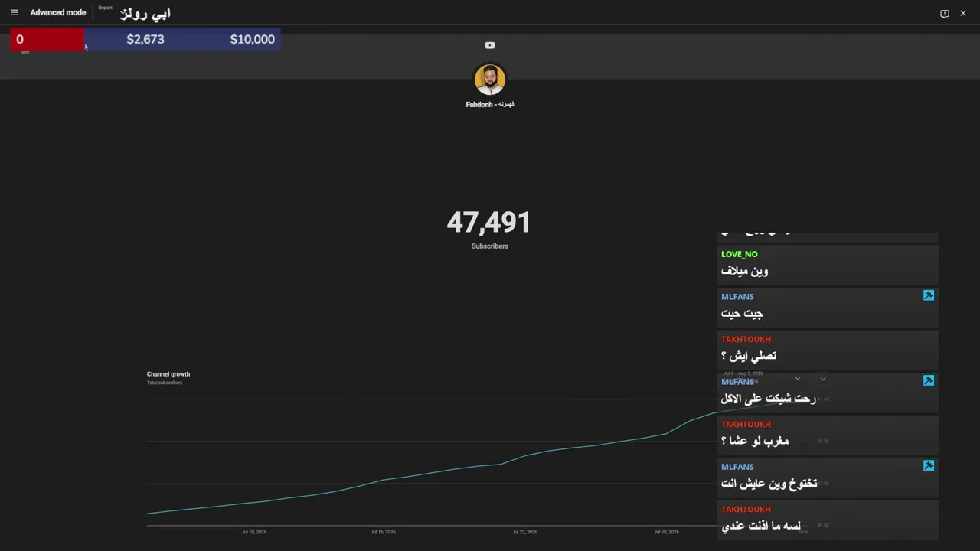Click the chat message 'مغرب لو عشا ؟'
The image size is (980, 551).
click(755, 441)
